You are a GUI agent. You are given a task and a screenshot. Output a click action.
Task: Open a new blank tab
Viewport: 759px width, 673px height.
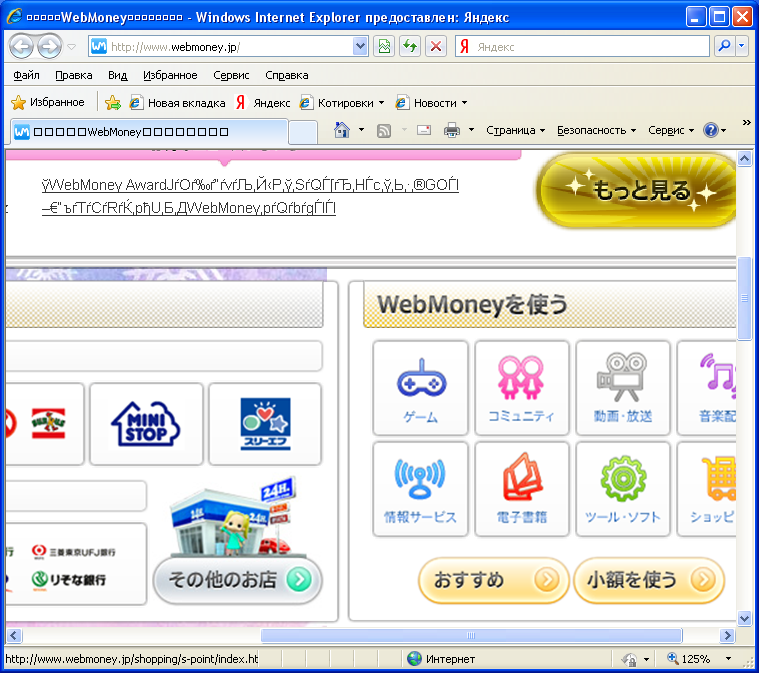[x=303, y=133]
